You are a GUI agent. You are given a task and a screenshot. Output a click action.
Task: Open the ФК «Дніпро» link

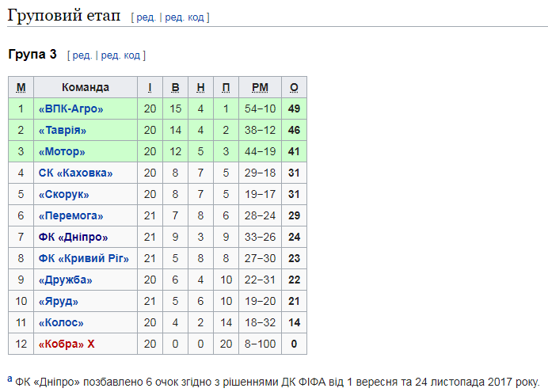[x=73, y=237]
